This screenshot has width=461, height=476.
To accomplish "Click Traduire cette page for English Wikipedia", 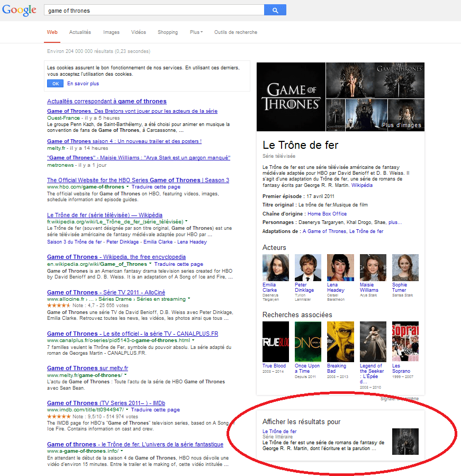I will [179, 264].
